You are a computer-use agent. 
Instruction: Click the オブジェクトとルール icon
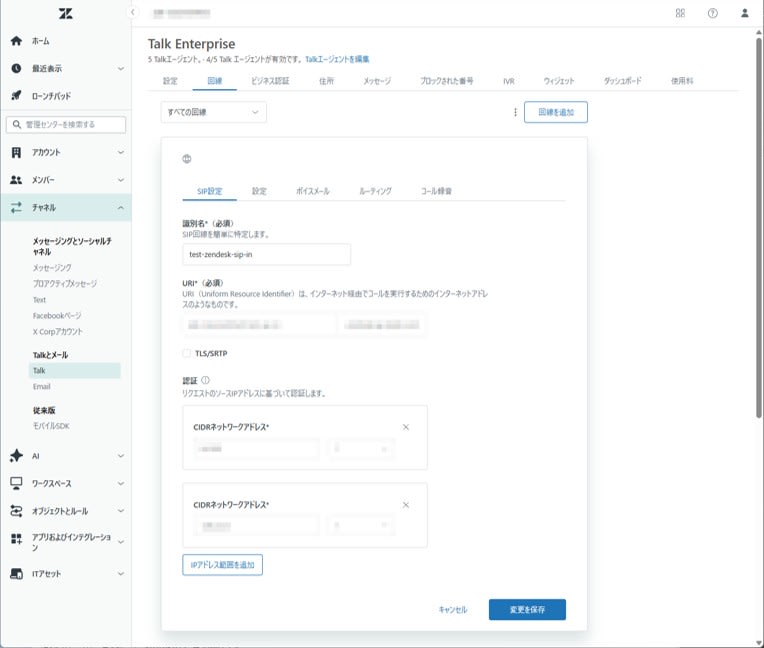[x=16, y=511]
